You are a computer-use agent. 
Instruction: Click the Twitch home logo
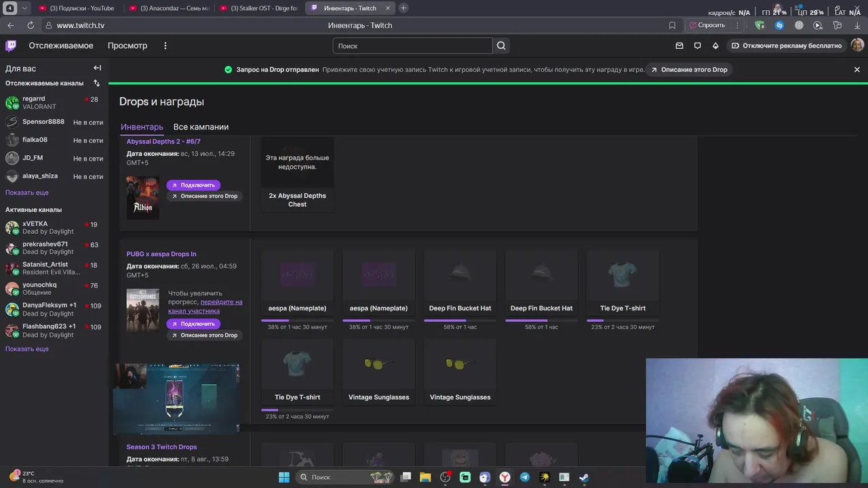pyautogui.click(x=11, y=45)
